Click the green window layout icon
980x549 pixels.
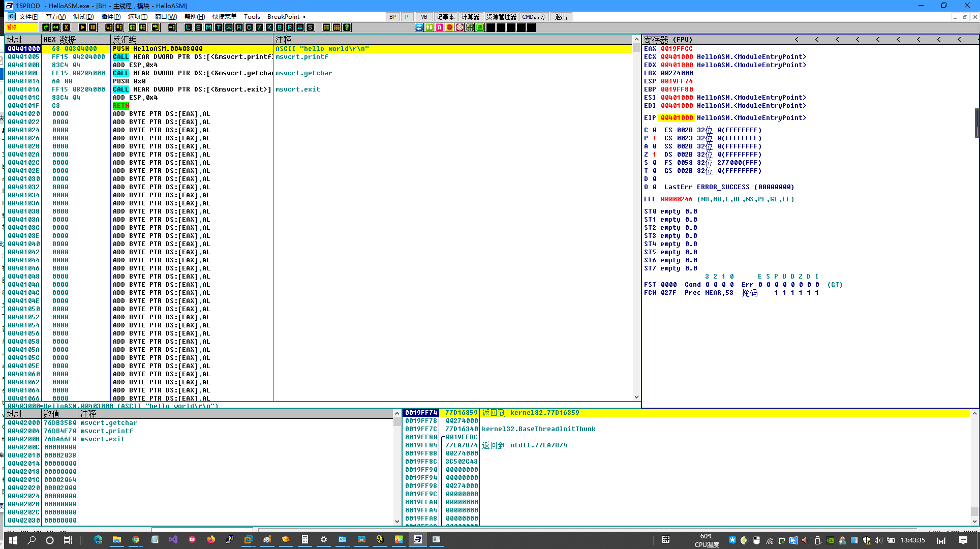[x=480, y=27]
